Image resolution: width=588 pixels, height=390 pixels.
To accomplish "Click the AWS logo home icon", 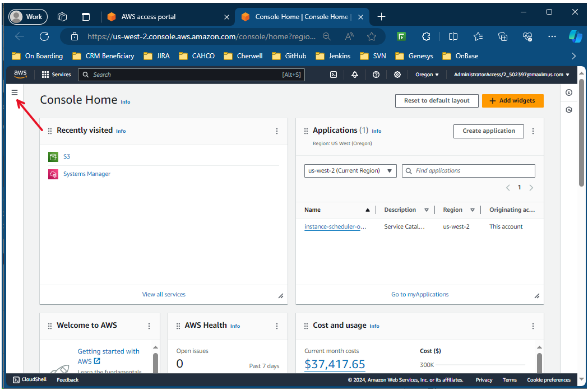I will pos(20,75).
